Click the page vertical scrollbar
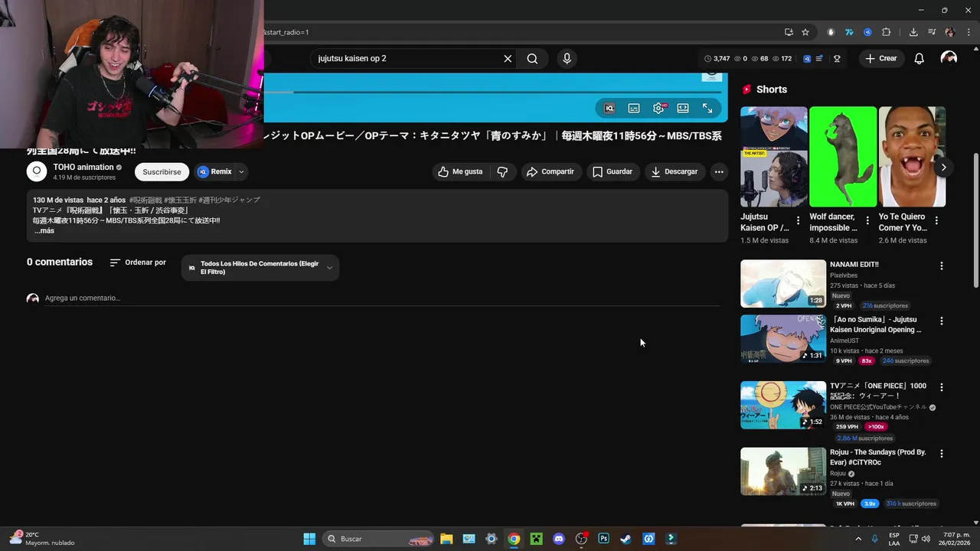 (975, 222)
